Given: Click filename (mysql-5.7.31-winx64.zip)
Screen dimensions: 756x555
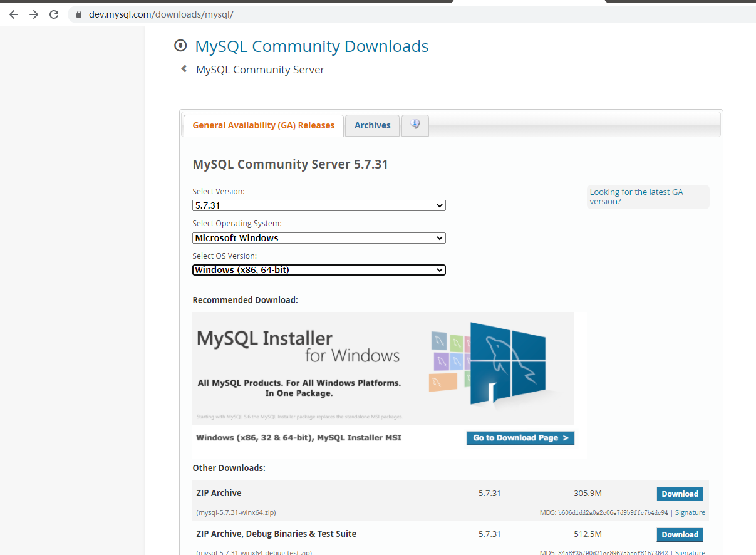Looking at the screenshot, I should [236, 512].
